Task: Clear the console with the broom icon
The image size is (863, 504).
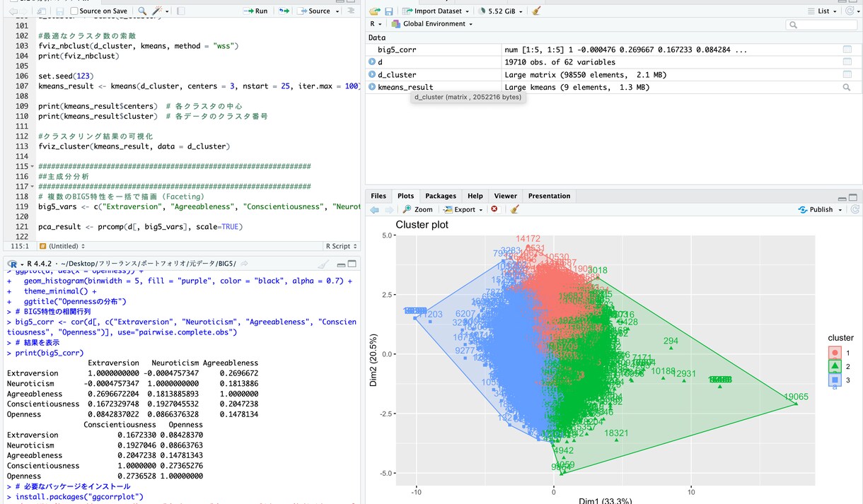Action: coord(323,264)
